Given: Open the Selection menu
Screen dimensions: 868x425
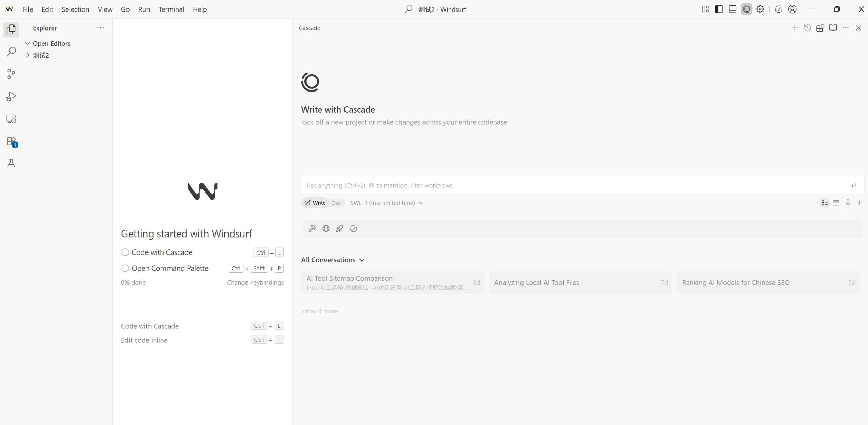Looking at the screenshot, I should (75, 9).
